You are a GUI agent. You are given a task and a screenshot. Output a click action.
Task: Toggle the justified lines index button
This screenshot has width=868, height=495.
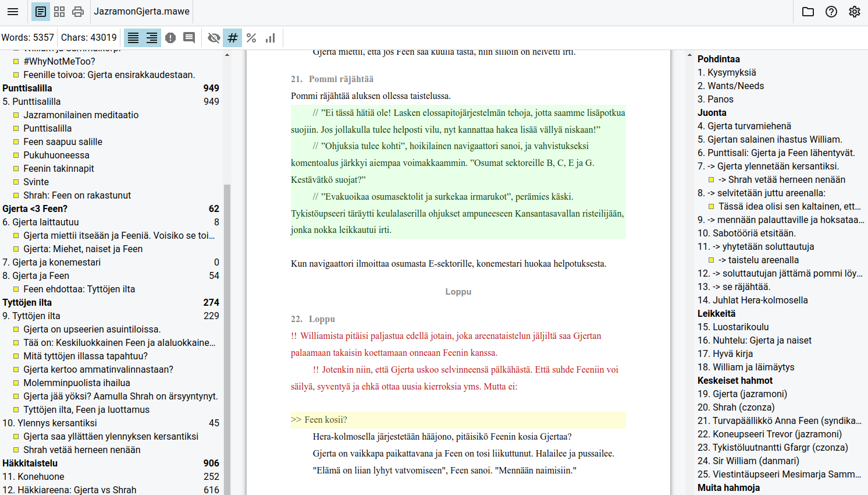[133, 38]
